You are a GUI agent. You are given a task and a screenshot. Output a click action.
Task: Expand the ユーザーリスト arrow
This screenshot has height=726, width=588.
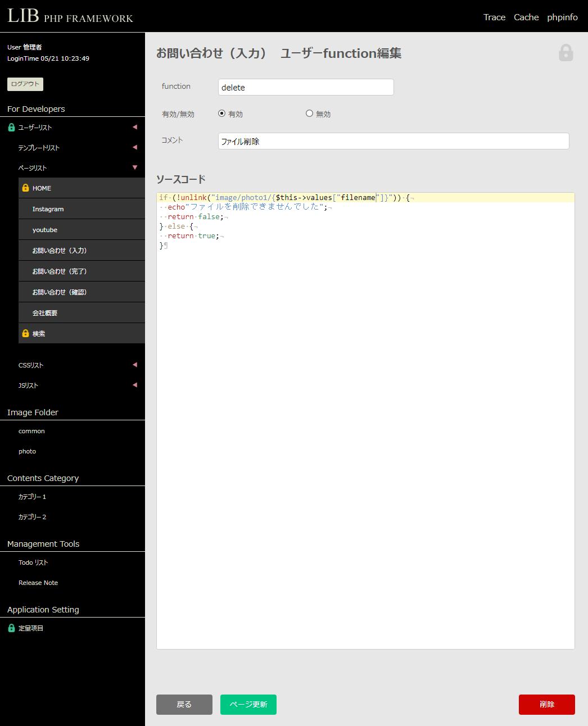pos(135,127)
